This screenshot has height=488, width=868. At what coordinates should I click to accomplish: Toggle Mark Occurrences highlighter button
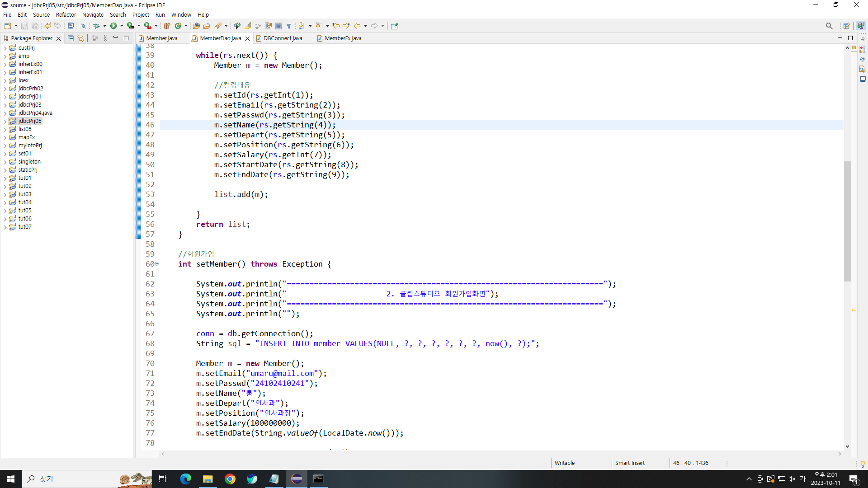248,26
